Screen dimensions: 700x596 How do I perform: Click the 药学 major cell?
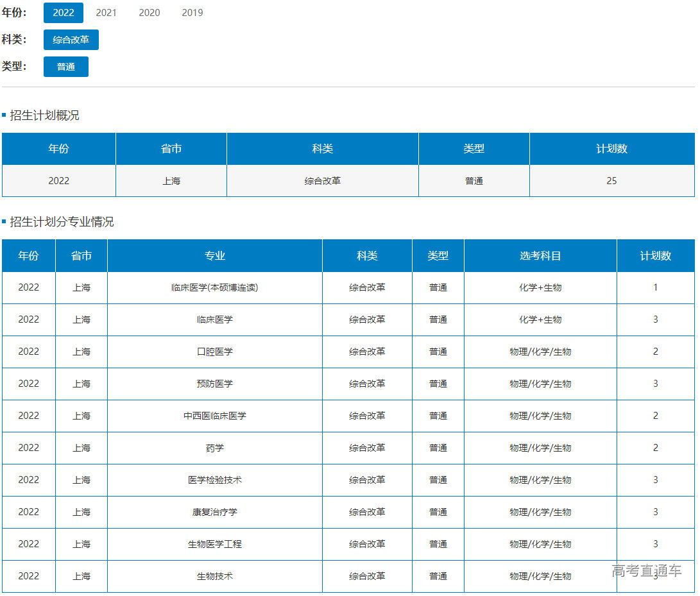215,448
